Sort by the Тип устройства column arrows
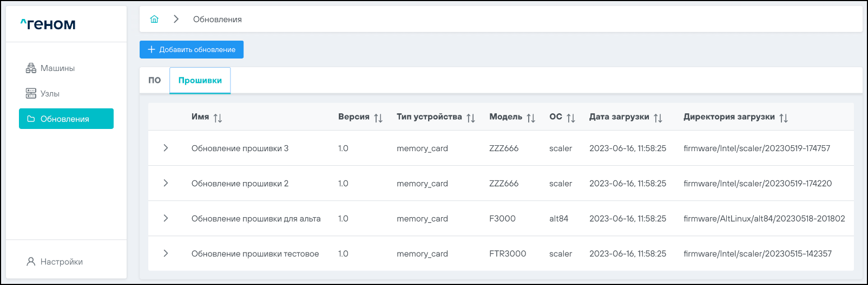868x285 pixels. (471, 118)
